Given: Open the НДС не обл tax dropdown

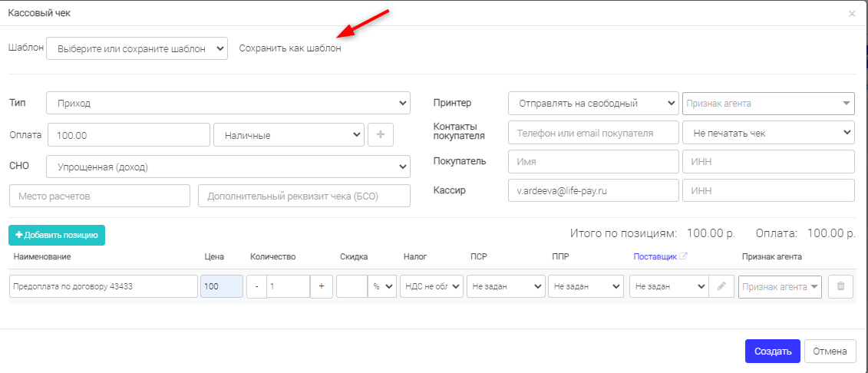Looking at the screenshot, I should (x=432, y=287).
